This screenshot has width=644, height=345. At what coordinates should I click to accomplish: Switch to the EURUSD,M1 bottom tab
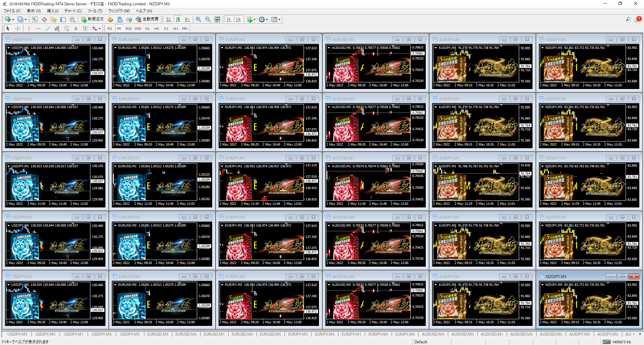(x=214, y=334)
